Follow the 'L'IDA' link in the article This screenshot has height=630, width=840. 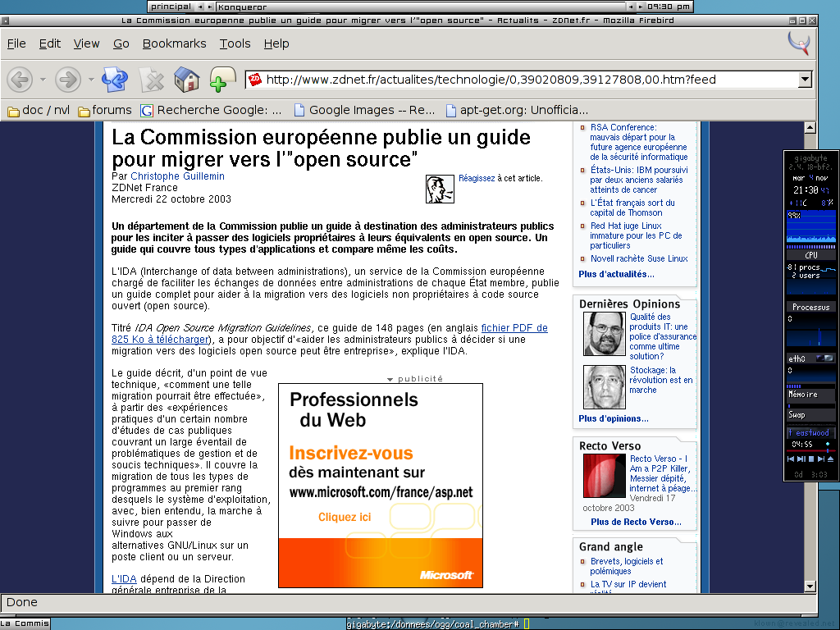click(x=124, y=579)
